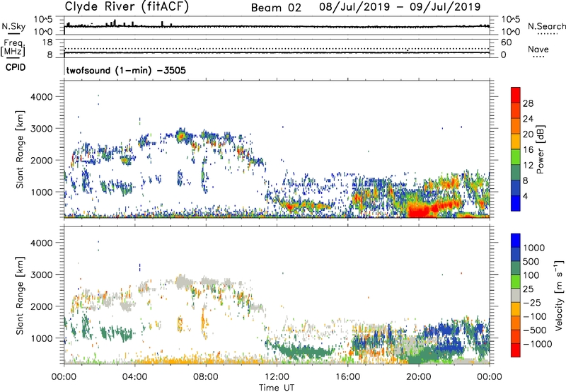Viewport: 566px width, 392px height.
Task: Click the 'Clyde River (fitACF)' plot title
Action: tap(127, 6)
